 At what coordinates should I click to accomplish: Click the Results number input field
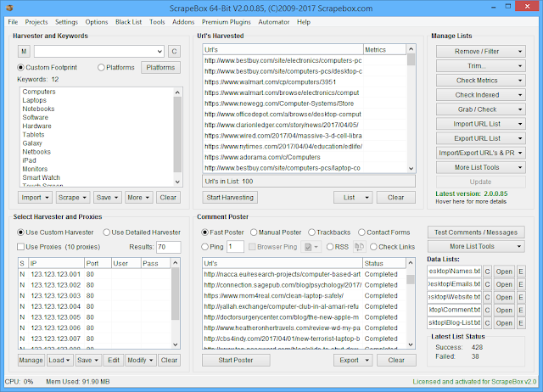[x=169, y=247]
